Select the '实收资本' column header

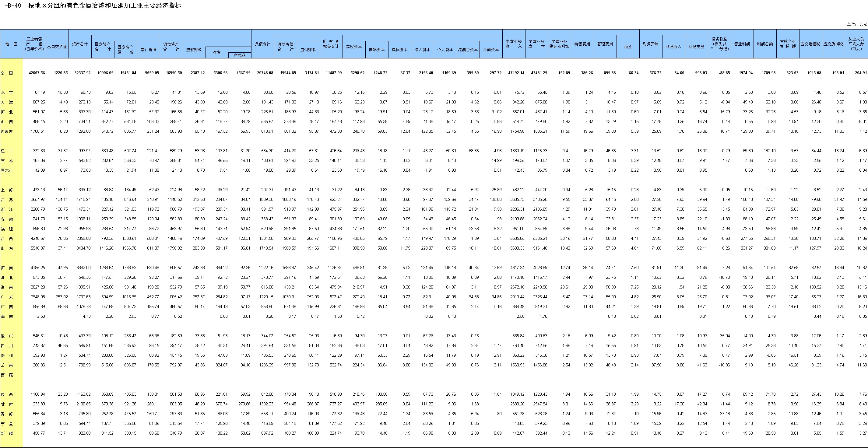pyautogui.click(x=354, y=47)
